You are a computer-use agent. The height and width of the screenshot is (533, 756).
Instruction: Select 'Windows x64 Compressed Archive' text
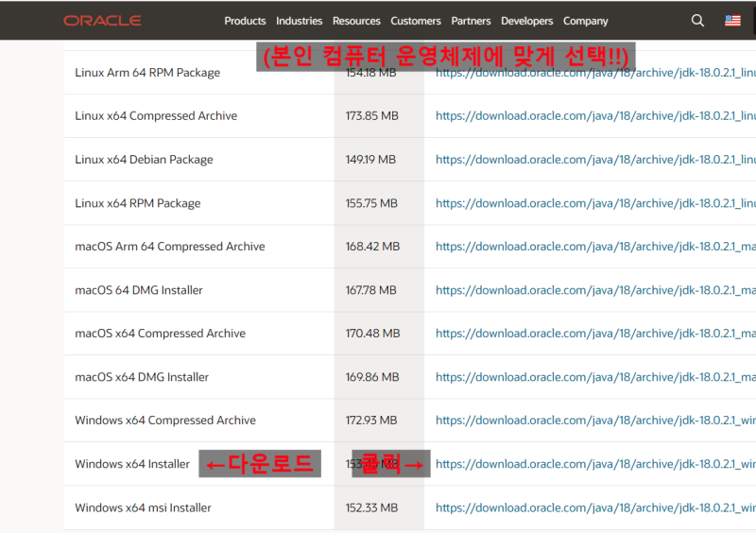point(164,421)
